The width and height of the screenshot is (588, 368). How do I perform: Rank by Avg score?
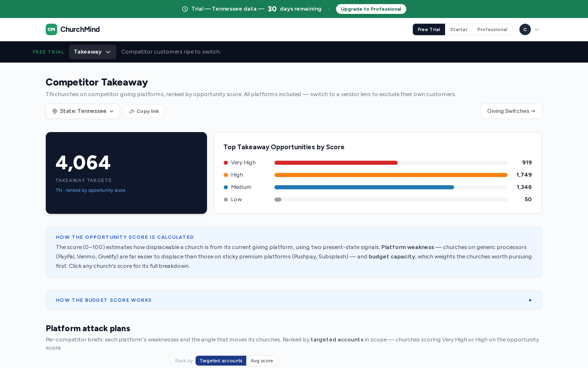pyautogui.click(x=262, y=361)
